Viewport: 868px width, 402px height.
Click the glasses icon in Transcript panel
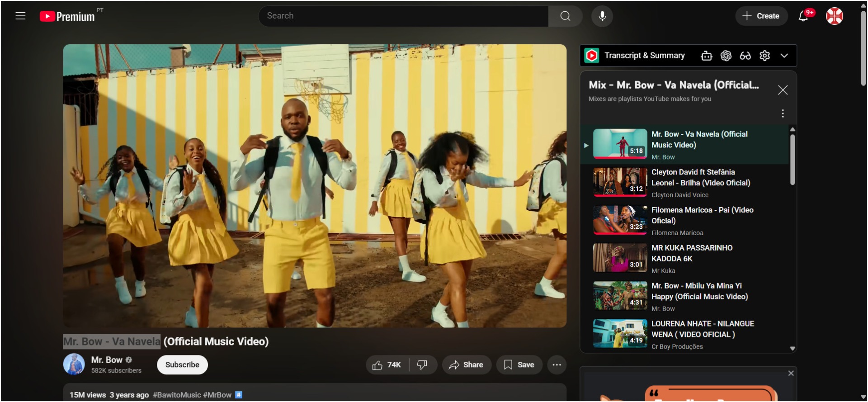745,56
